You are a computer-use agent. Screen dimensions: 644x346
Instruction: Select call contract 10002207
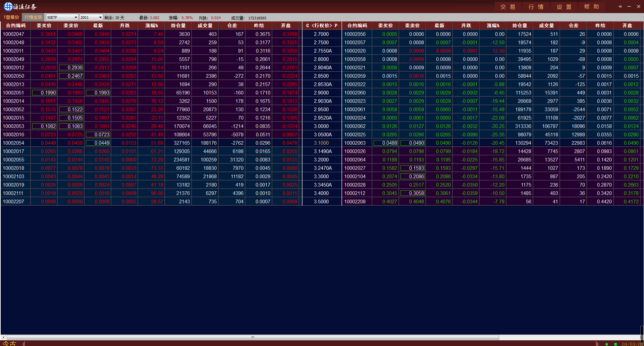[x=14, y=202]
